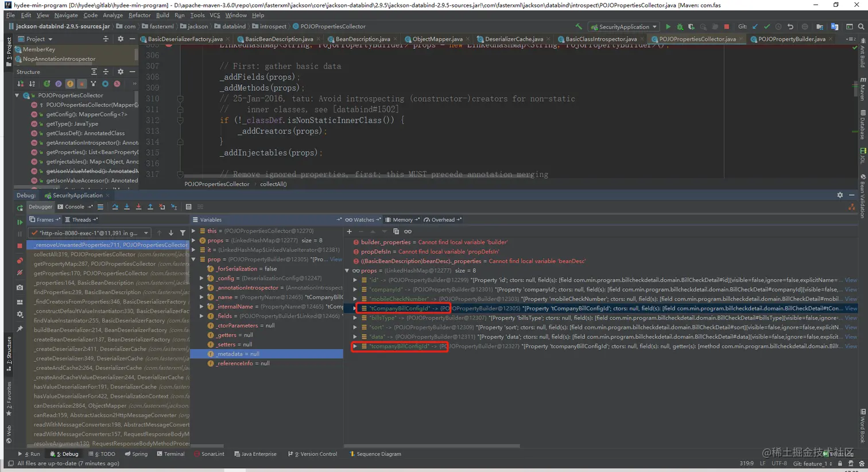Run SecurityApplication with the green play icon

pos(668,26)
